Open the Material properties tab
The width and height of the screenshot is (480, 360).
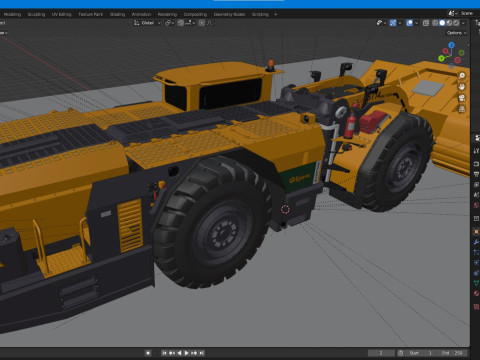[x=476, y=294]
